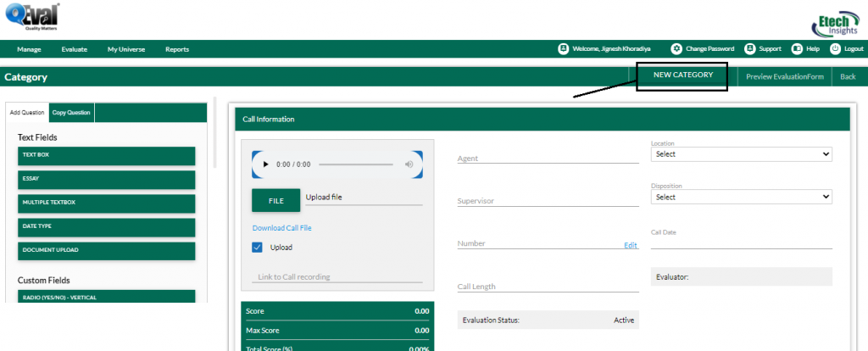Click the Support link text
Image resolution: width=868 pixels, height=351 pixels.
click(770, 49)
